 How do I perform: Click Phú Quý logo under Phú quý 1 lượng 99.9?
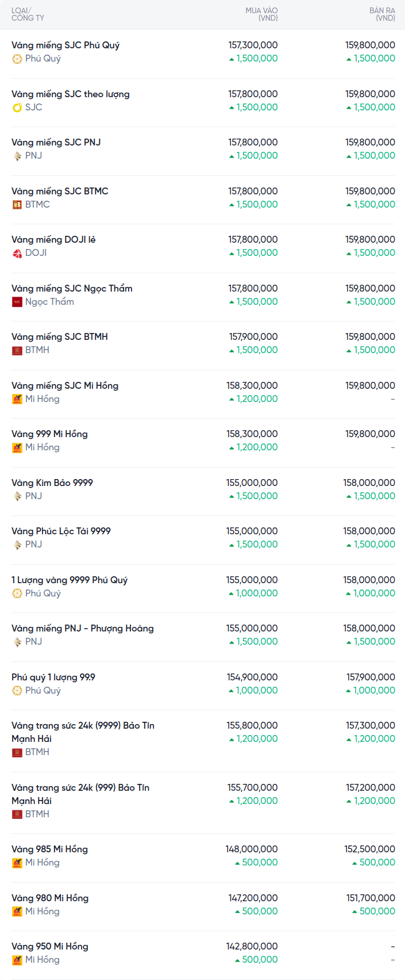[17, 691]
